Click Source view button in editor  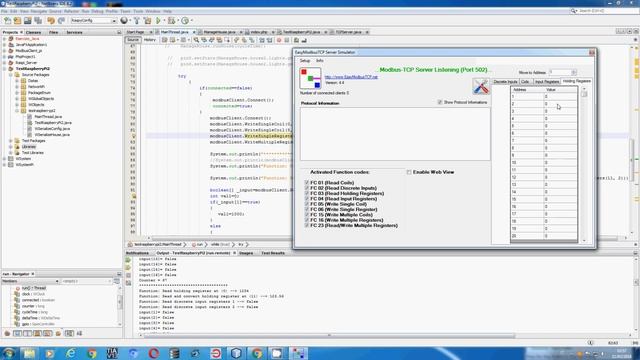[133, 40]
